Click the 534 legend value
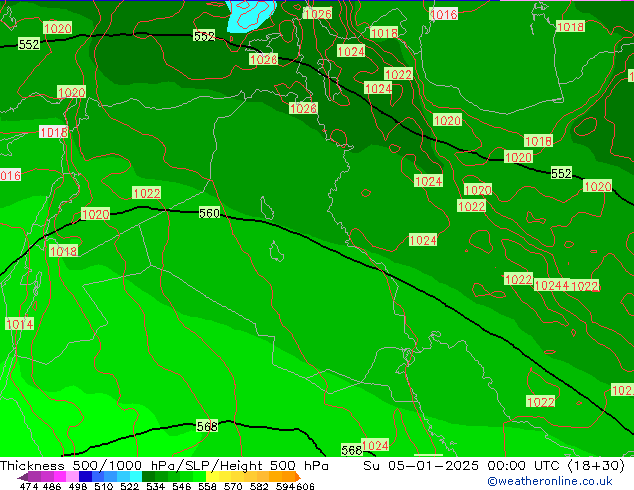The image size is (634, 490). [x=155, y=486]
